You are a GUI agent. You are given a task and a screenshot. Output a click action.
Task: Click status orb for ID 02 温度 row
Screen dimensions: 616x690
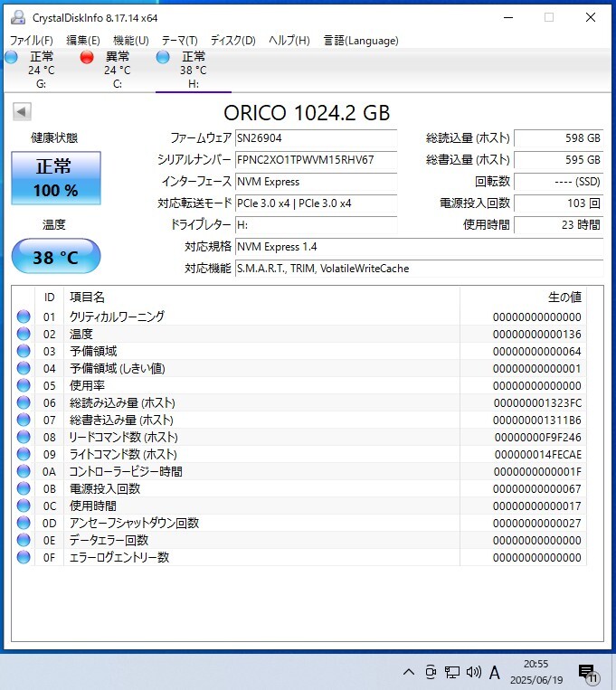(x=24, y=334)
